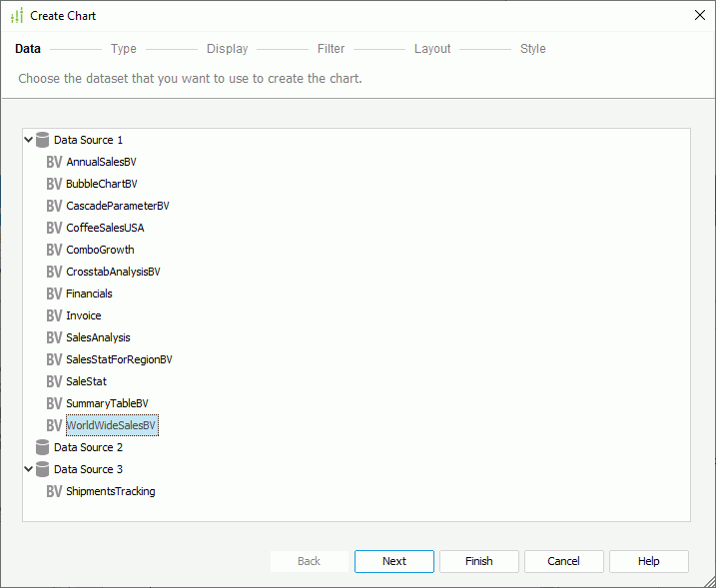This screenshot has width=716, height=588.
Task: Select the AnnualSalesBV dataset
Action: click(102, 162)
